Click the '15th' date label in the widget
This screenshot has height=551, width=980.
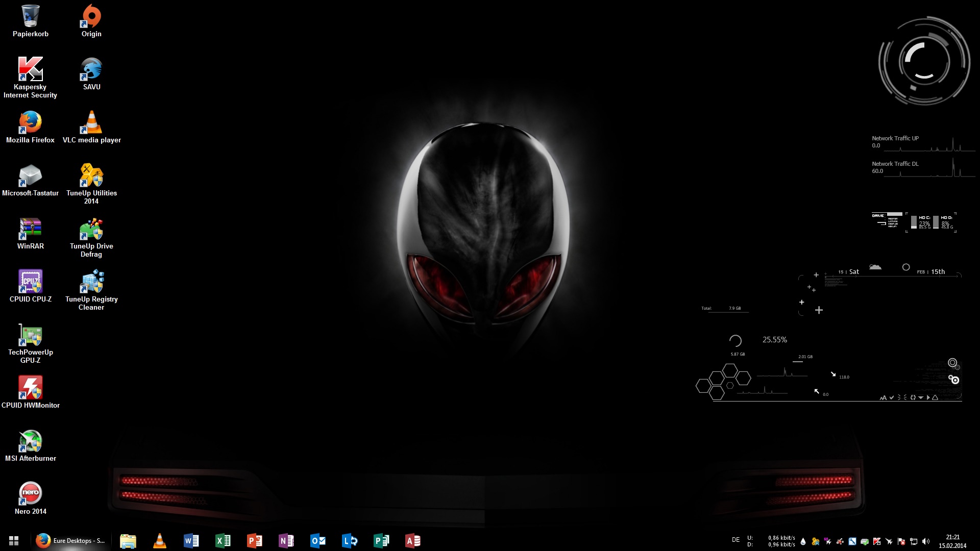938,272
